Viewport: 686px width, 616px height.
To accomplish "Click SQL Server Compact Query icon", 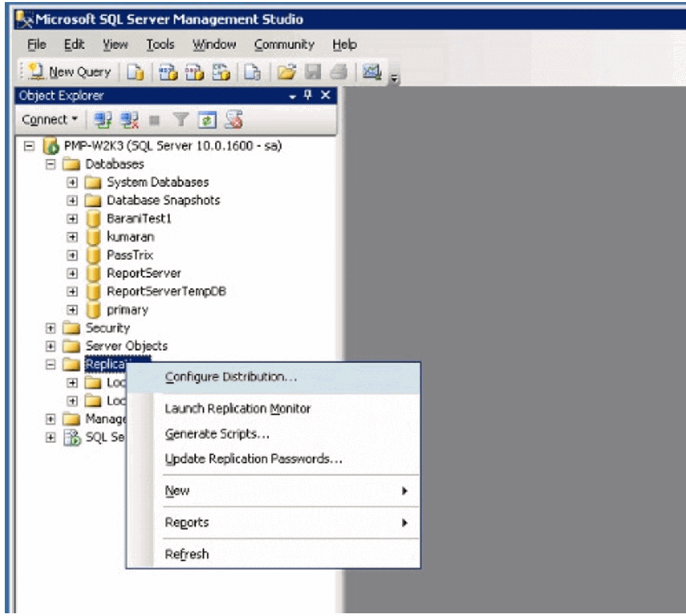I will (x=252, y=72).
